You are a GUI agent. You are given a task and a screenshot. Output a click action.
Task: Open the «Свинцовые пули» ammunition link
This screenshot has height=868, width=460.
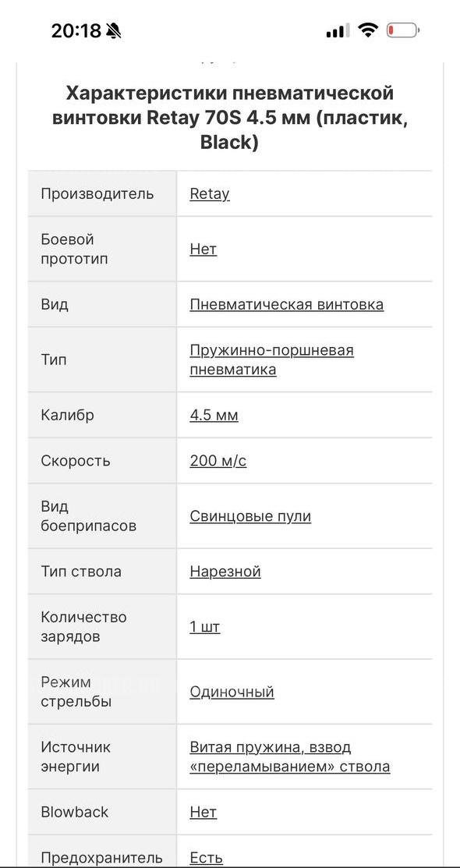pos(249,515)
